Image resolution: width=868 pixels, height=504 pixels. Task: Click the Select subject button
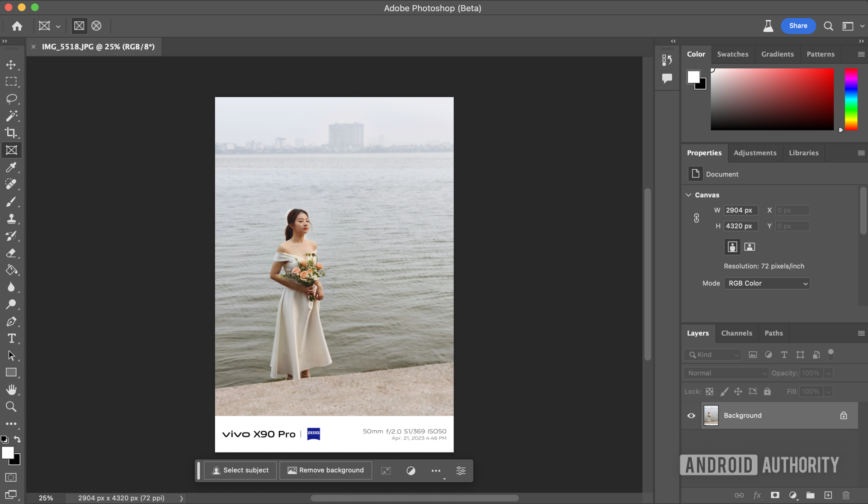click(x=241, y=471)
